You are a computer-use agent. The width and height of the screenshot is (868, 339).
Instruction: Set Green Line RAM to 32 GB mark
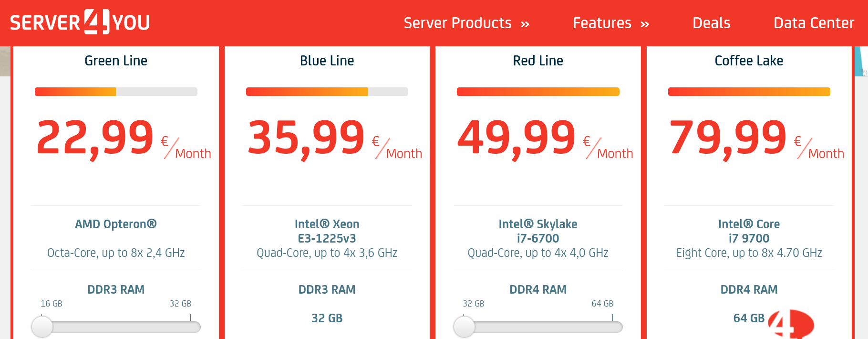click(190, 327)
